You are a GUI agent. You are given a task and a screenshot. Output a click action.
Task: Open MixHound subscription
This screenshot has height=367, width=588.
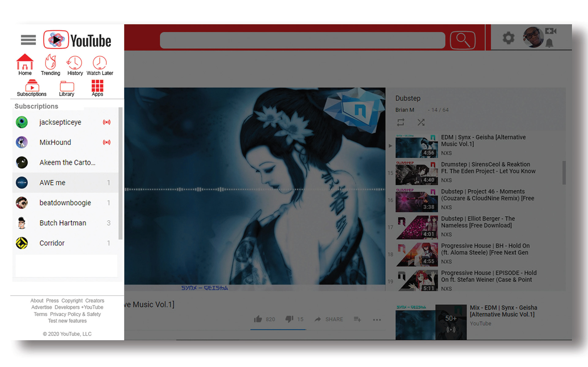(65, 142)
